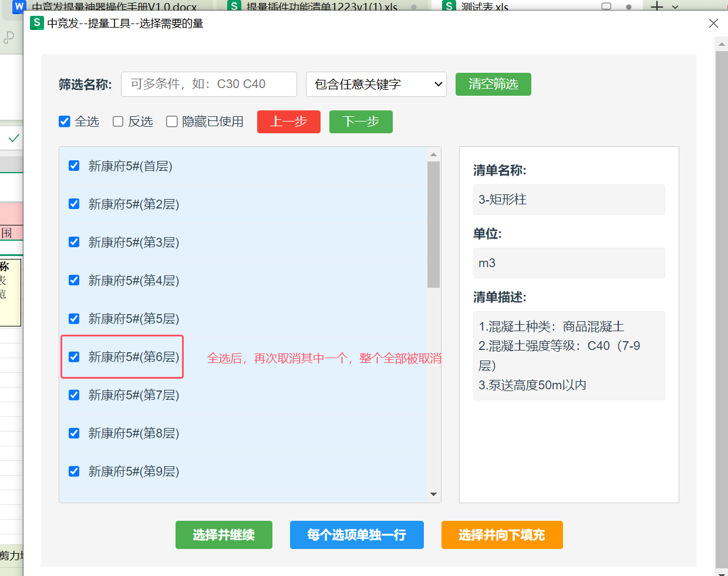Click the scroll down arrow in list
The width and height of the screenshot is (728, 576).
pos(433,494)
